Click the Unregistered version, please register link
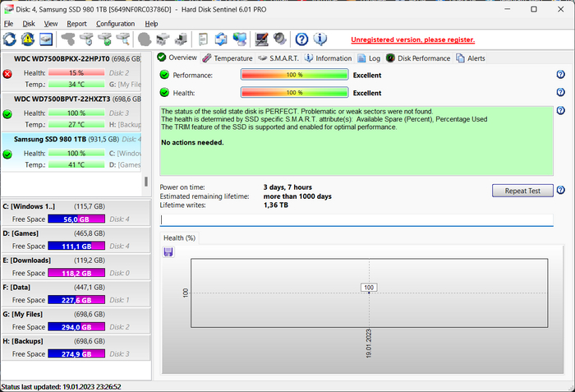Viewport: 575px width, 392px height. pos(412,39)
